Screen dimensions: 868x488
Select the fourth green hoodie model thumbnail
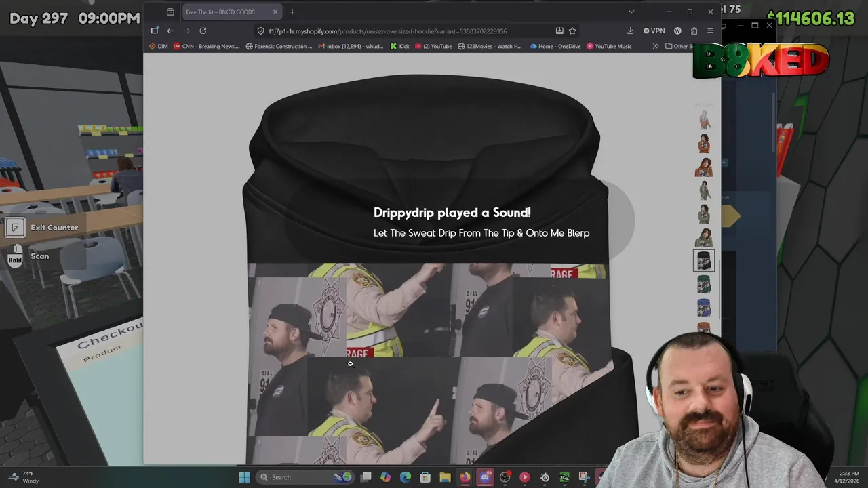705,190
